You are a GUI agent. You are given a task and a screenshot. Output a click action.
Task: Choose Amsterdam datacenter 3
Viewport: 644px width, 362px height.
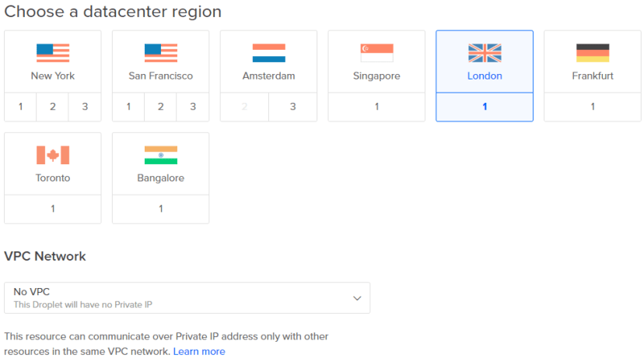(x=292, y=107)
